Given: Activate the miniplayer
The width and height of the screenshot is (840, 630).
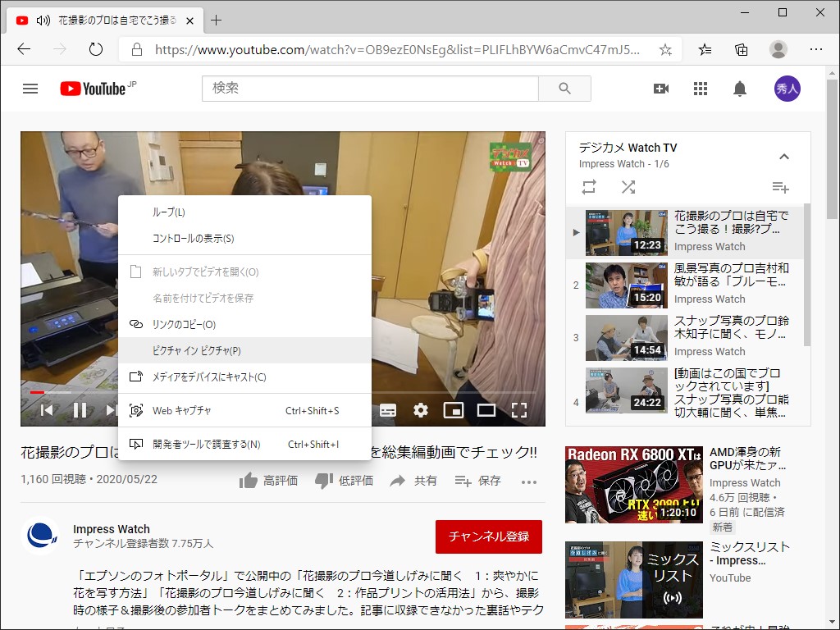Looking at the screenshot, I should click(454, 409).
